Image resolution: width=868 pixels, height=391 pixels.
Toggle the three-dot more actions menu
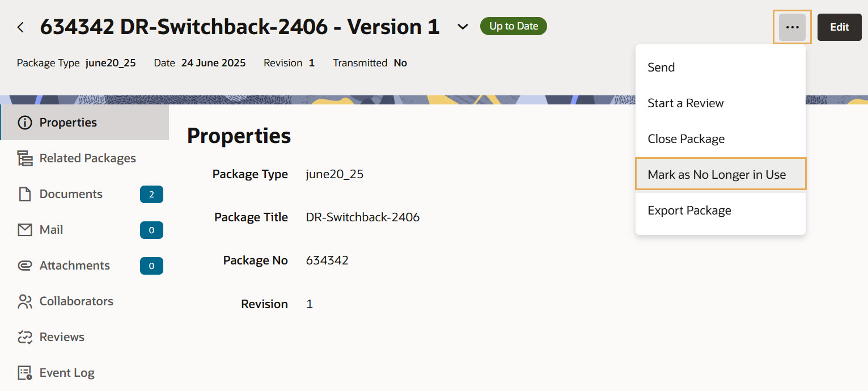[x=792, y=27]
